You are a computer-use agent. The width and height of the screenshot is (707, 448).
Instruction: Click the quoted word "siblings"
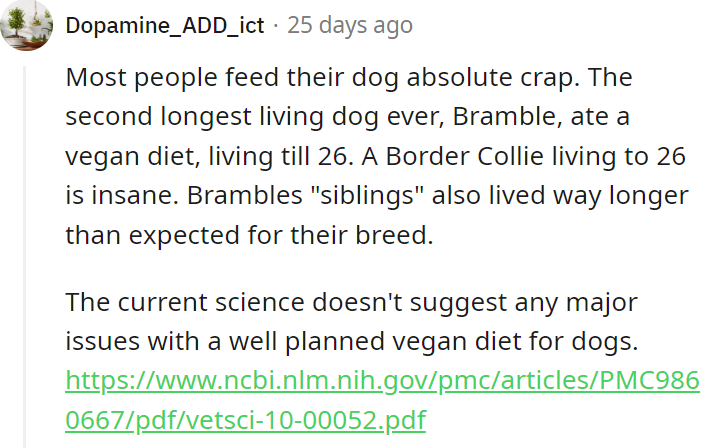pyautogui.click(x=367, y=196)
